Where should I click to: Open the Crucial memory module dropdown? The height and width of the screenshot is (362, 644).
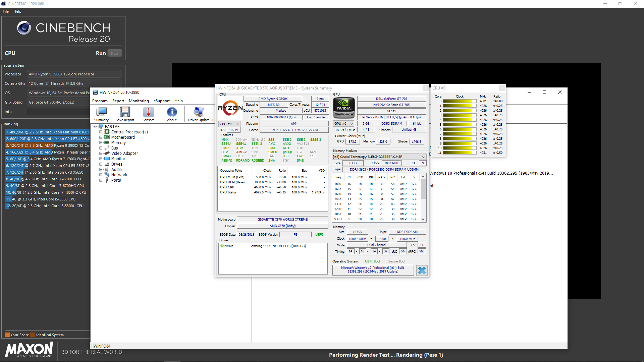pos(379,157)
